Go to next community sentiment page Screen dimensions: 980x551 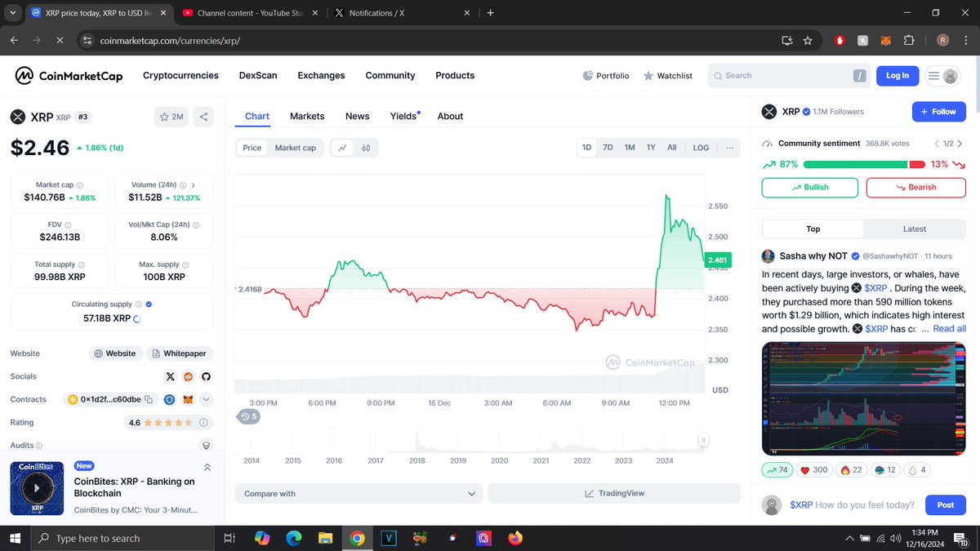click(x=960, y=144)
